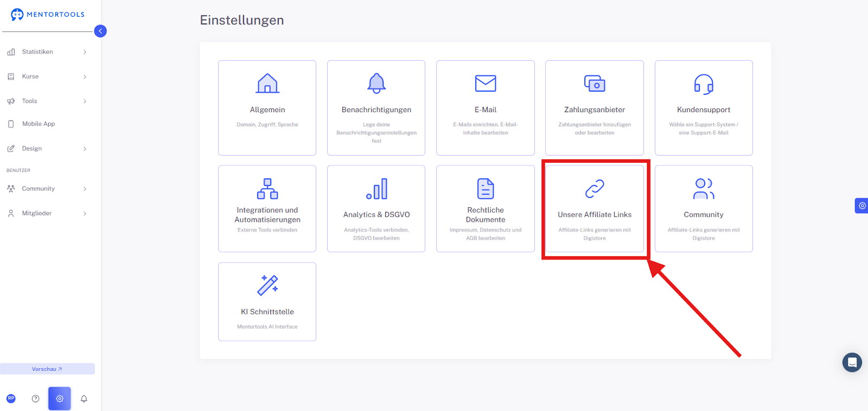
Task: Click the Vorschau preview button
Action: 47,369
